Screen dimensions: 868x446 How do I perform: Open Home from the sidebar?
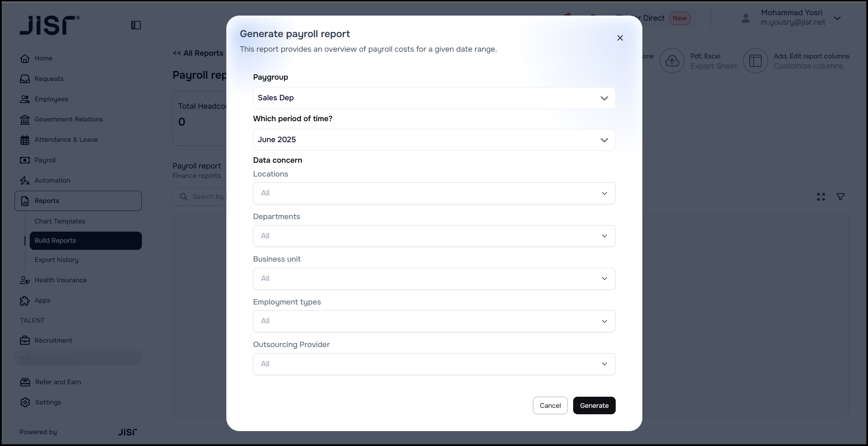(43, 58)
